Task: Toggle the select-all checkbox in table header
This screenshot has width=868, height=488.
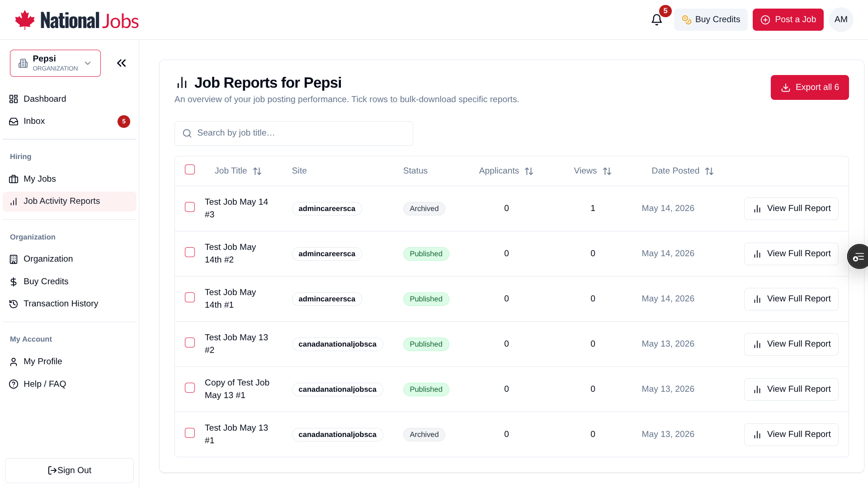Action: (190, 169)
